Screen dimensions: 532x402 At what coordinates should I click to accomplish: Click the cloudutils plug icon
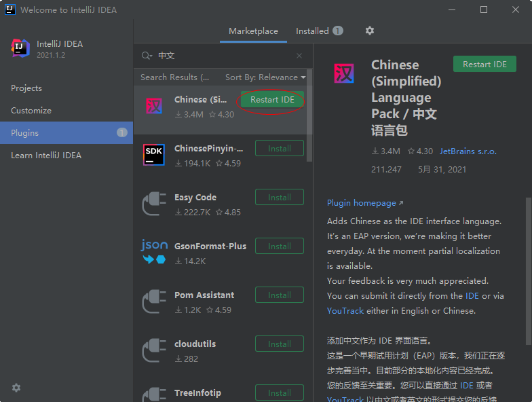click(x=154, y=350)
